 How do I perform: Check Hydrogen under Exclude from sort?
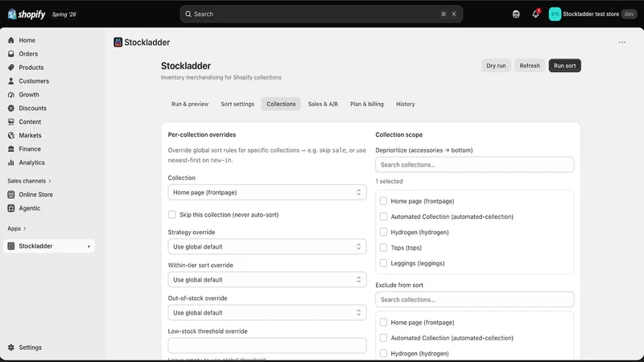click(384, 353)
